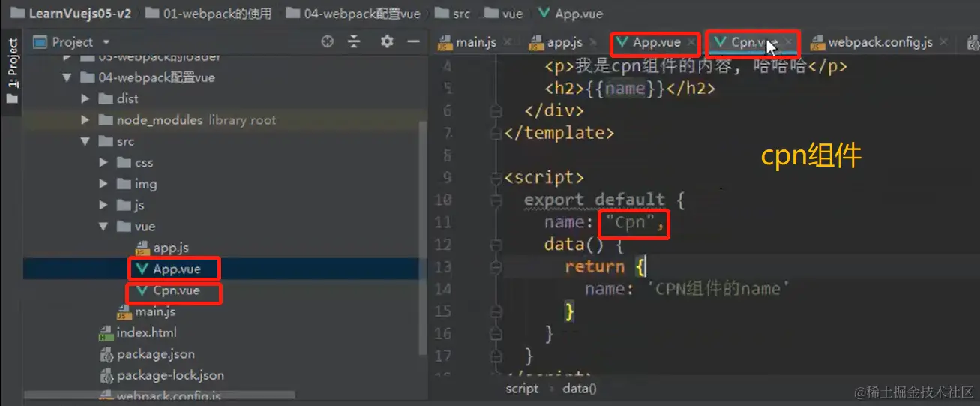The height and width of the screenshot is (406, 980).
Task: Collapse the src folder
Action: click(85, 141)
